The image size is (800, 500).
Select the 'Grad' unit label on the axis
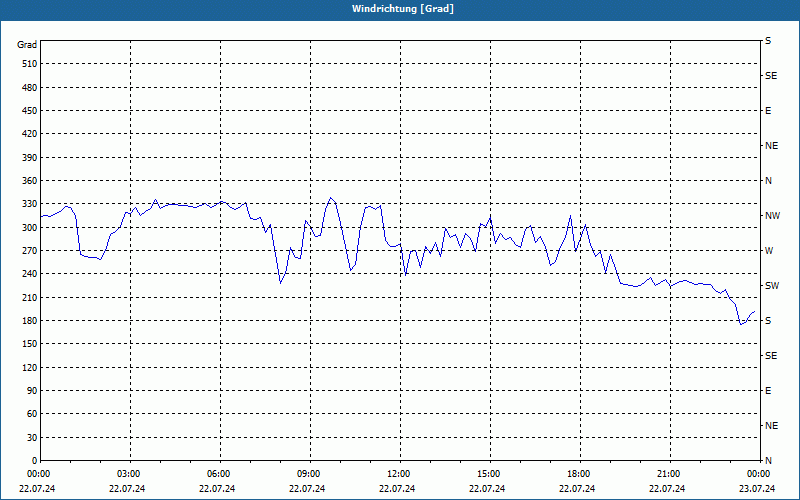27,45
